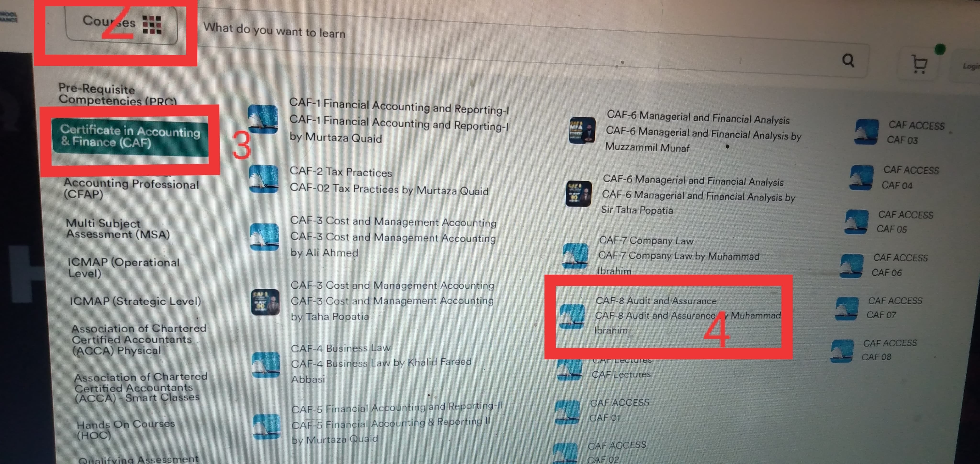Image resolution: width=980 pixels, height=464 pixels.
Task: Choose ICMAP (Strategic Level) category
Action: tap(135, 301)
